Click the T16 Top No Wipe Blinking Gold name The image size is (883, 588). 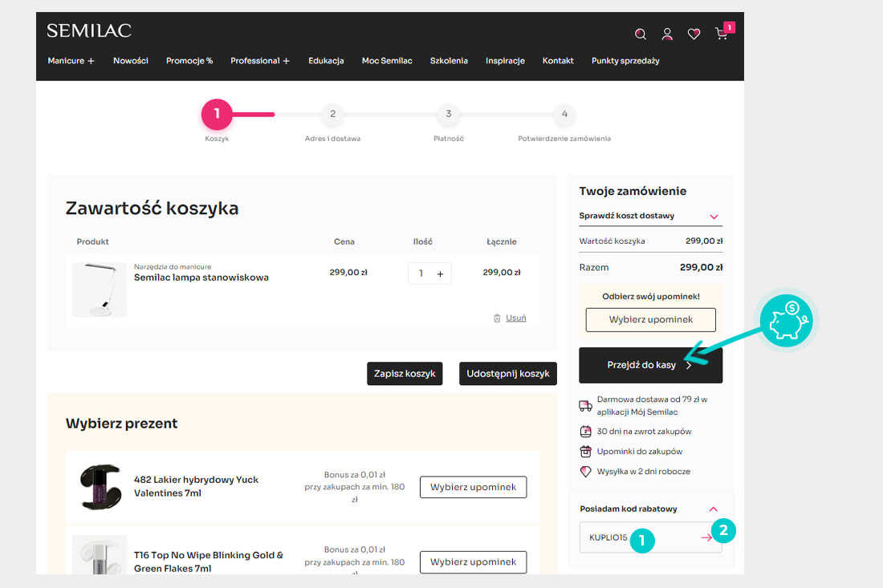[x=209, y=562]
